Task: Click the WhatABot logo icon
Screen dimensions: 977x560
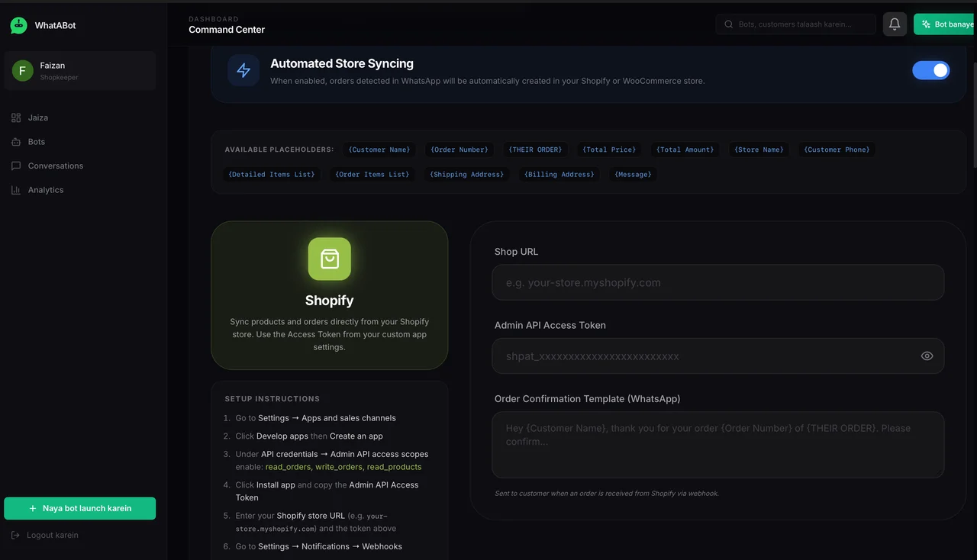Action: [18, 25]
